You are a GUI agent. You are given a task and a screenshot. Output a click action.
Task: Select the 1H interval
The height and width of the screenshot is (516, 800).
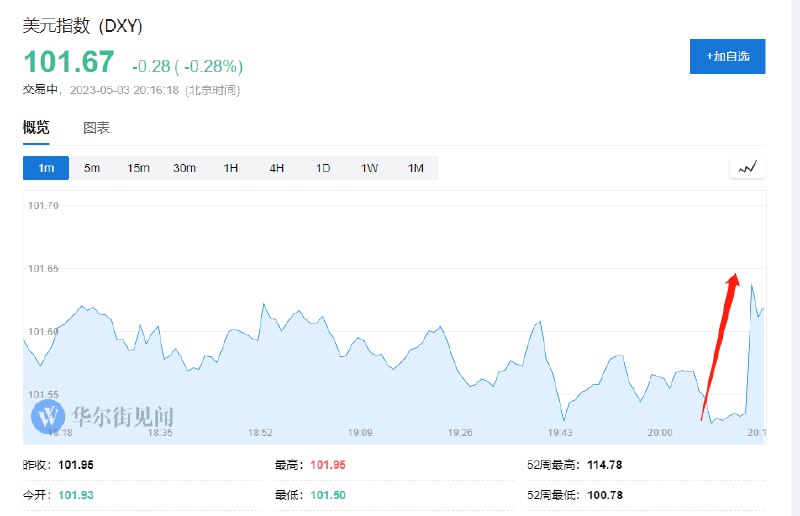[x=231, y=168]
